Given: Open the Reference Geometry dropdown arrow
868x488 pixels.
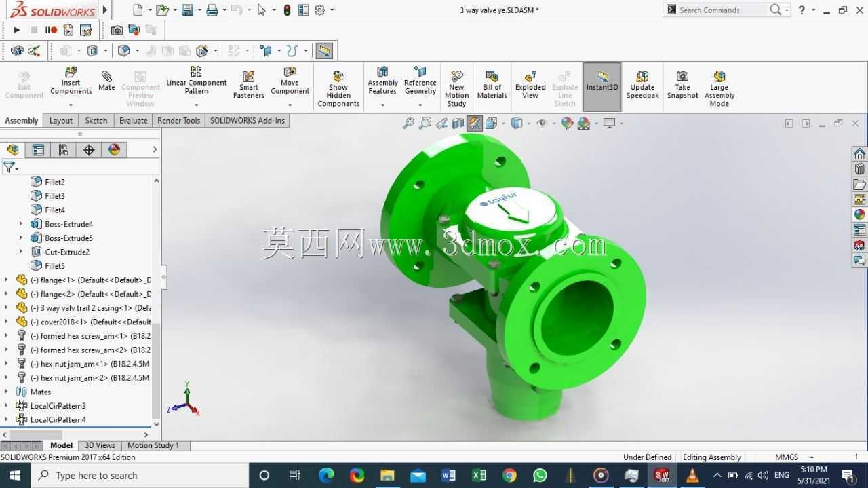Looking at the screenshot, I should (x=420, y=105).
